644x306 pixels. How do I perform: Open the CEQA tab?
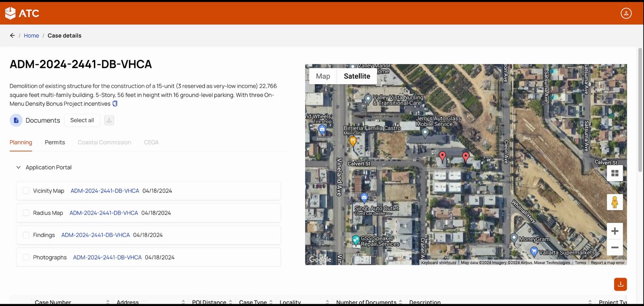[151, 142]
